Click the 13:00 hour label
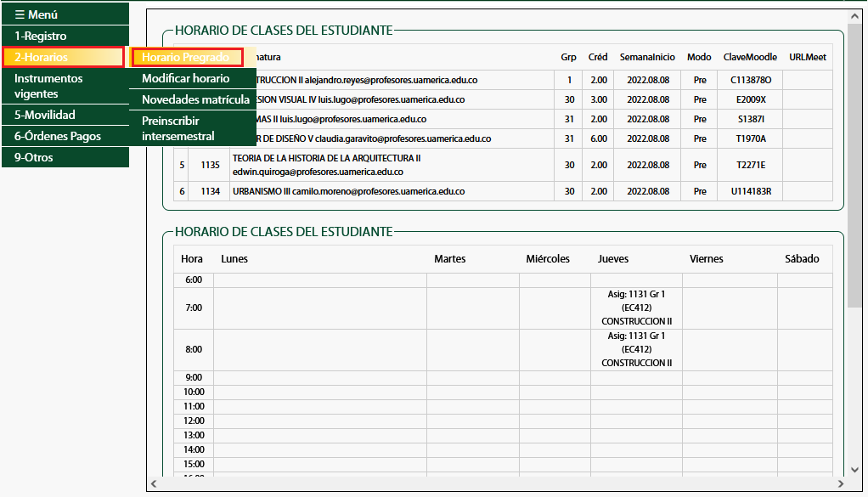Viewport: 868px width, 497px height. click(194, 436)
